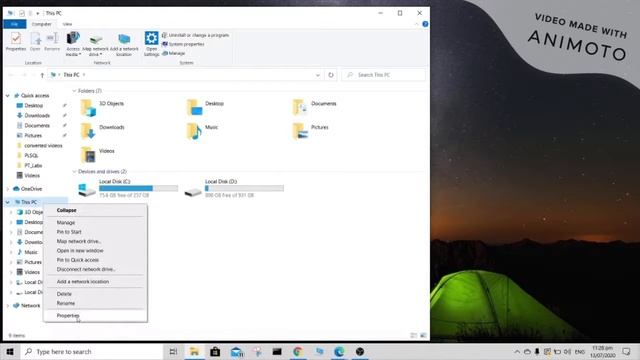Choose Open in new window
The width and height of the screenshot is (640, 360).
point(95,251)
